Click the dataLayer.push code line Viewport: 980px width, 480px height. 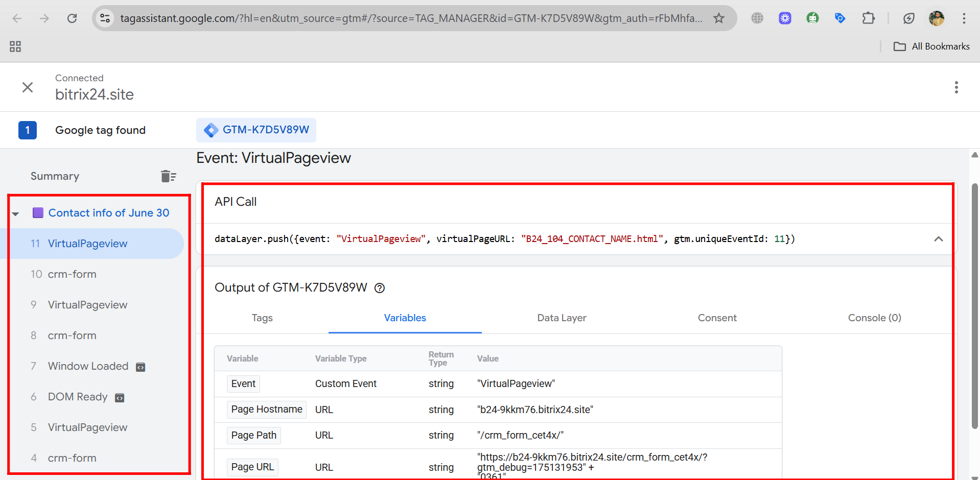[505, 239]
